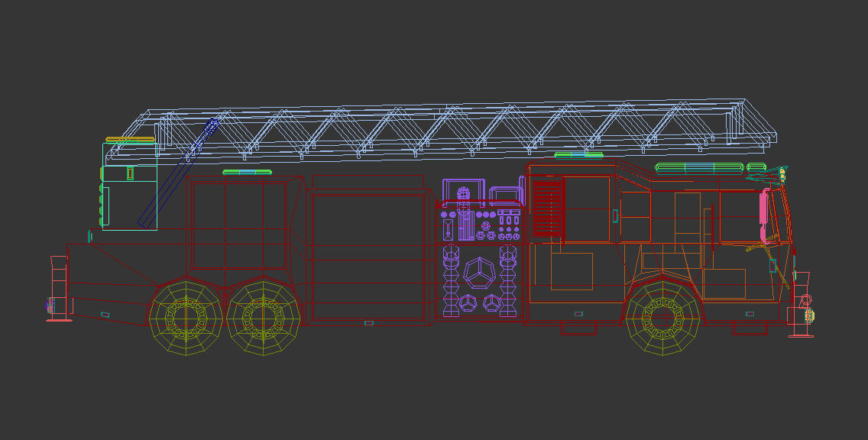Select the red louvered grille behind cab
This screenshot has width=868, height=440.
pos(548,209)
